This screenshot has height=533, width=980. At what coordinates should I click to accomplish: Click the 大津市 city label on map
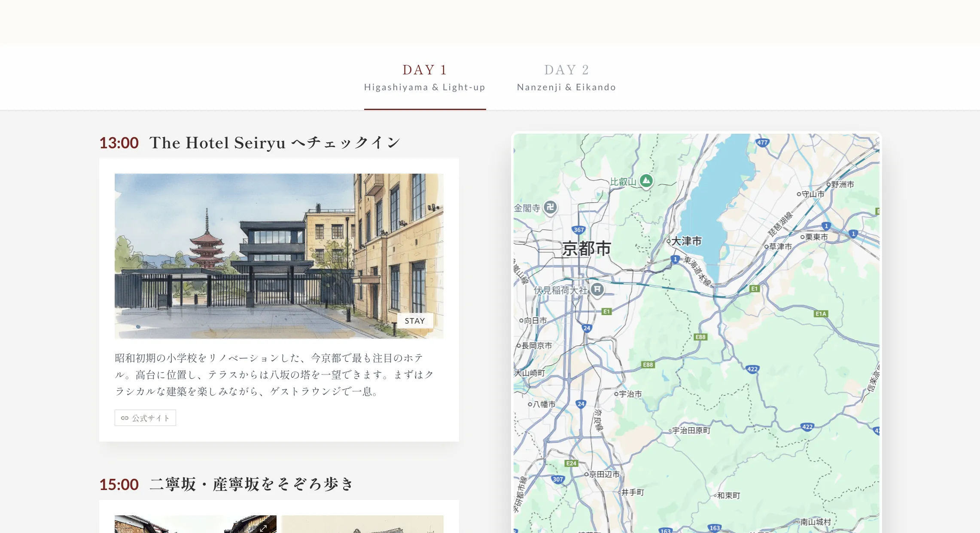[686, 241]
